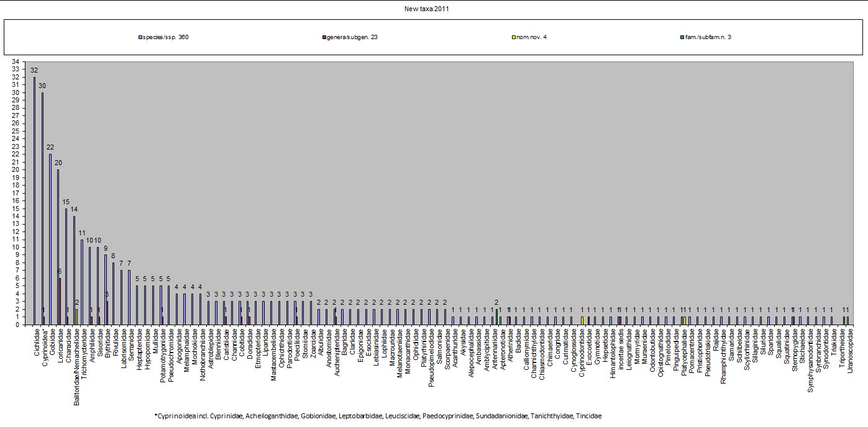Select the "New taxa 2011" chart title
Screen dimensions: 868x427
434,9
